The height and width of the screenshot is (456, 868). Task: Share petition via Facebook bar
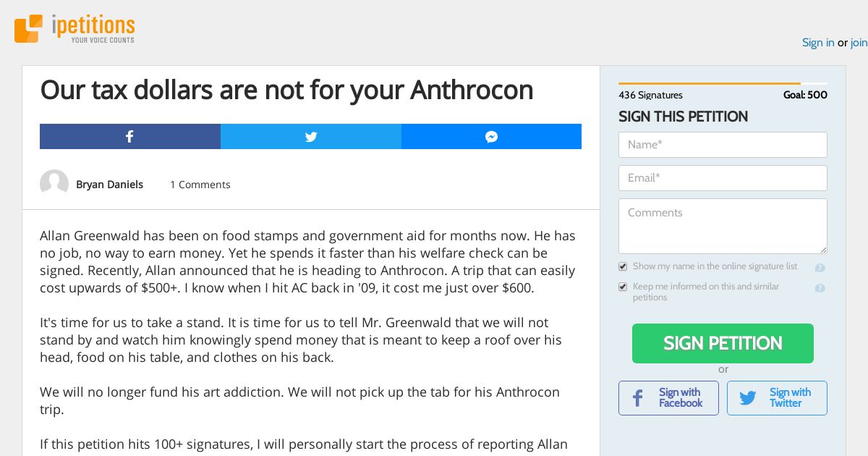tap(130, 136)
